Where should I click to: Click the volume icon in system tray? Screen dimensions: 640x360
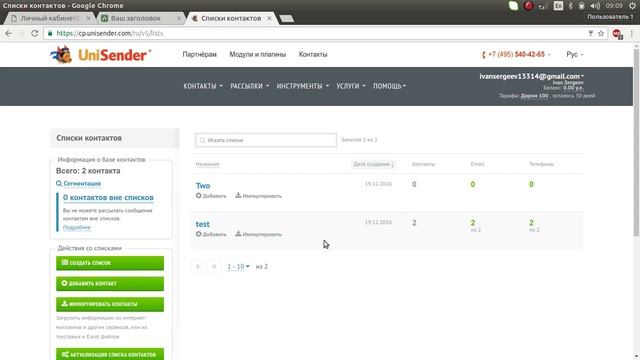point(595,6)
